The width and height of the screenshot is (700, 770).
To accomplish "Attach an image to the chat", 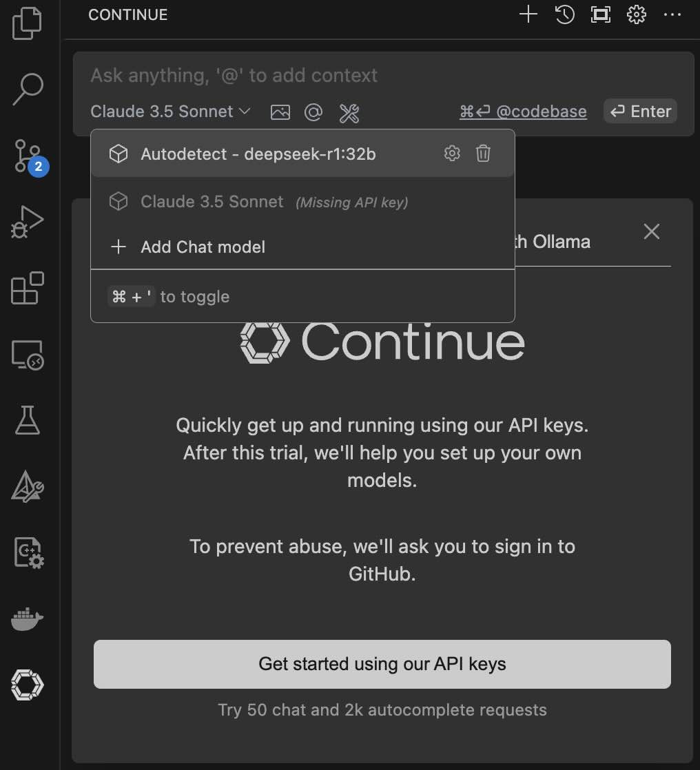I will point(280,112).
